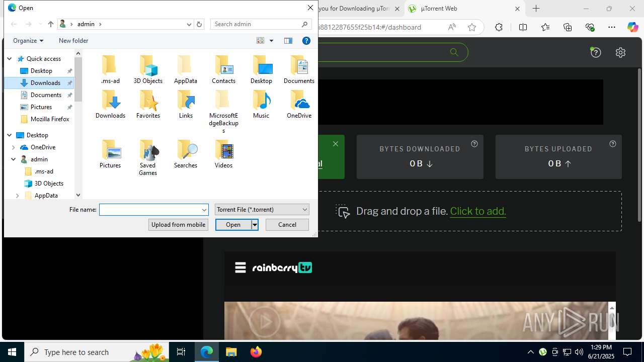Viewport: 644px width, 362px height.
Task: Expand the File name history dropdown
Action: point(204,210)
